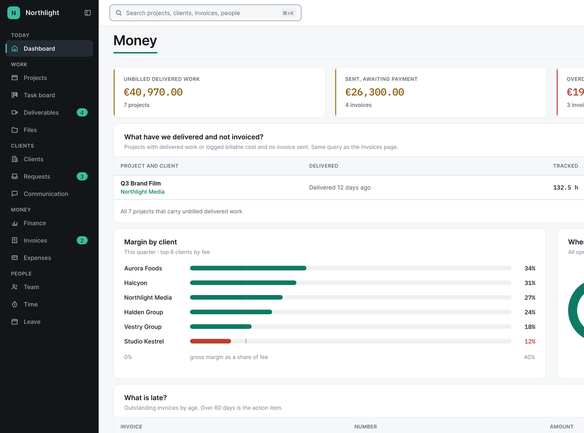This screenshot has height=433, width=584.
Task: Open the Communication page
Action: coord(49,194)
